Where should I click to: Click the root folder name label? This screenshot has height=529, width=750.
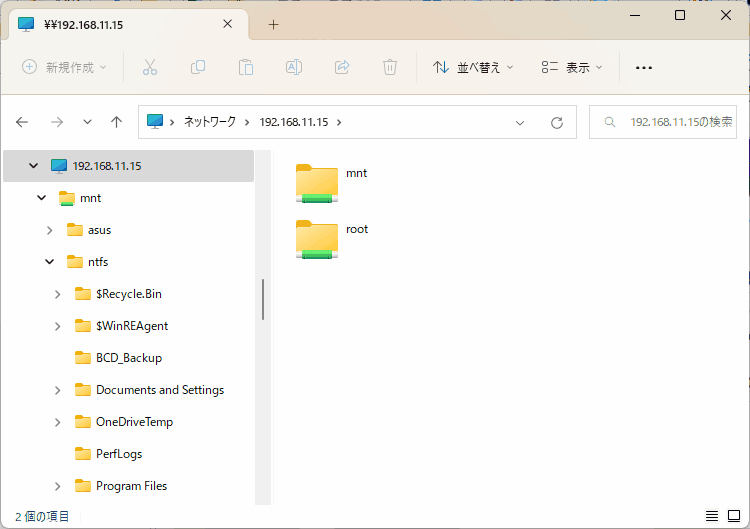[357, 229]
